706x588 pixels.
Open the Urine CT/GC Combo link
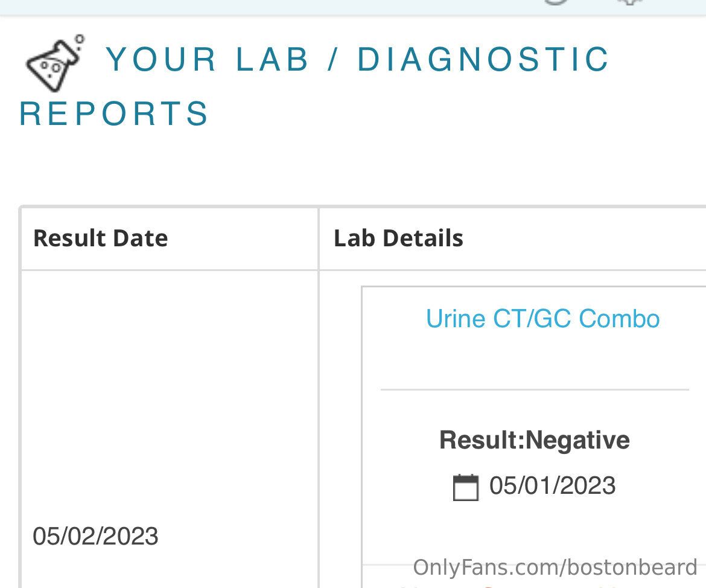tap(542, 319)
